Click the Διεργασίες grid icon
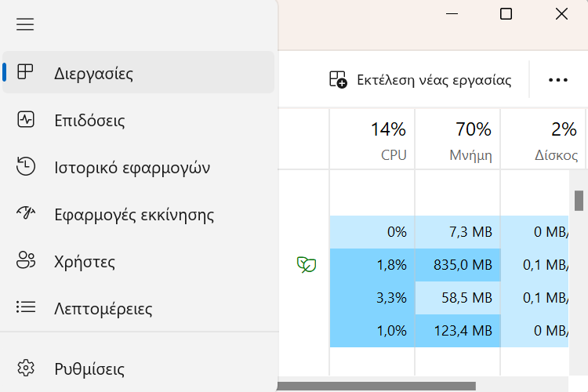Image resolution: width=588 pixels, height=392 pixels. click(x=25, y=71)
